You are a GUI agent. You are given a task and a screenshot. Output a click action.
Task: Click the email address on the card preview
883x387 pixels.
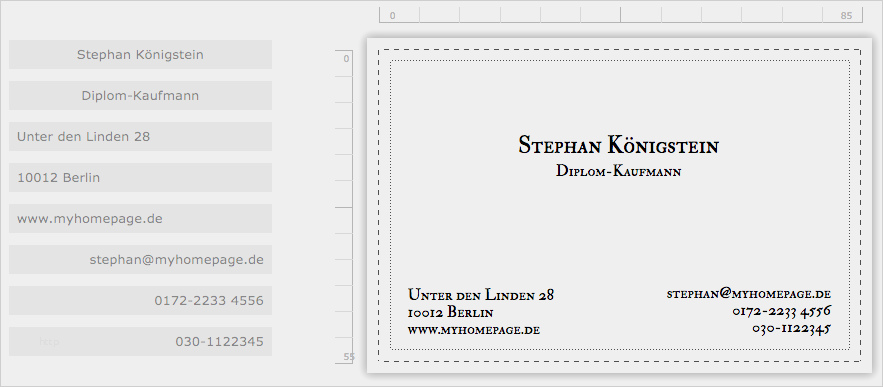click(x=749, y=294)
